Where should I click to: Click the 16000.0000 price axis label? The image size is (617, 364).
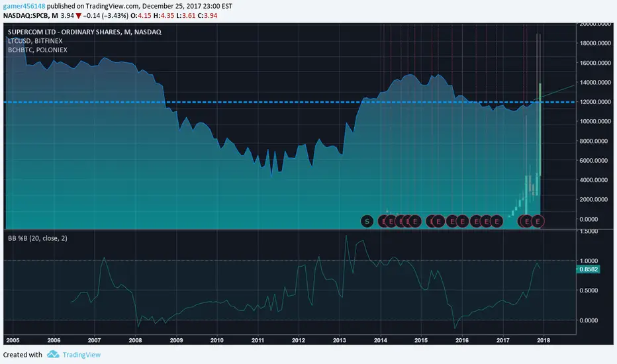click(595, 63)
